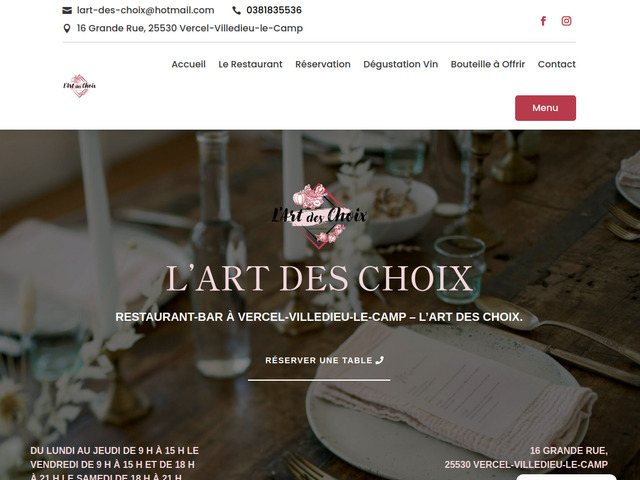Open the 16 Grande Rue address link
Image resolution: width=640 pixels, height=480 pixels.
coord(190,28)
